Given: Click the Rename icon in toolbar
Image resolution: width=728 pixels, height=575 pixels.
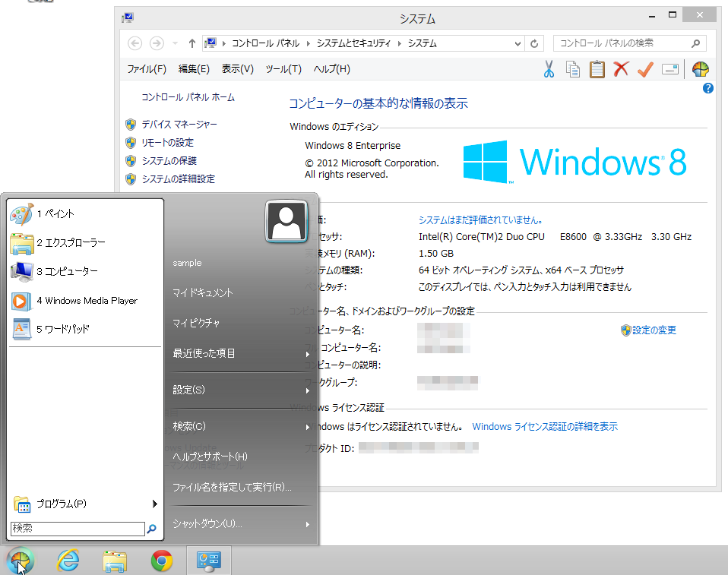Looking at the screenshot, I should pos(670,69).
